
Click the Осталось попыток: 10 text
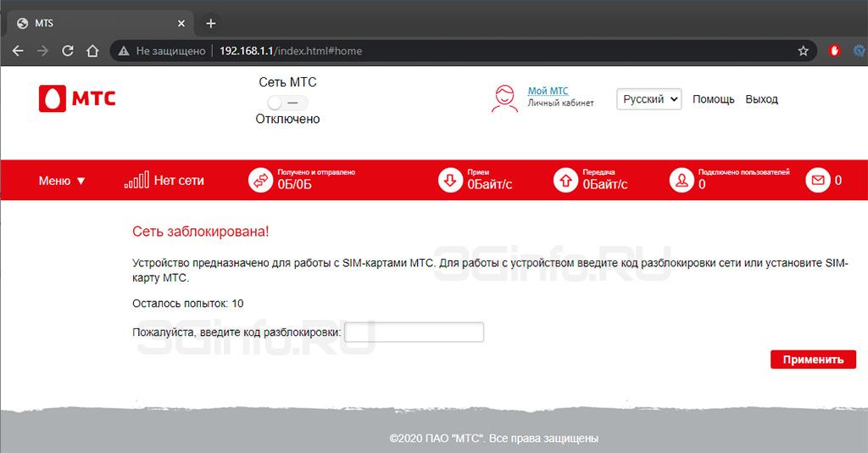click(187, 304)
